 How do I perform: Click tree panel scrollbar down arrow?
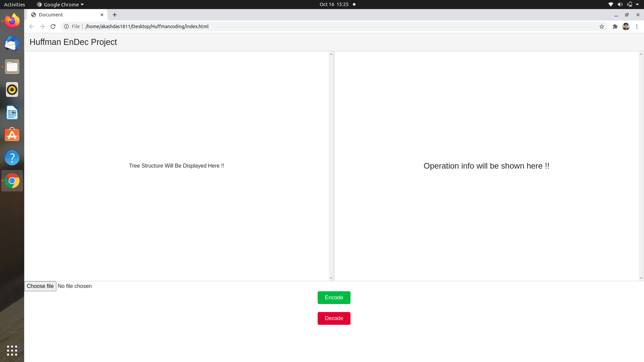(331, 278)
